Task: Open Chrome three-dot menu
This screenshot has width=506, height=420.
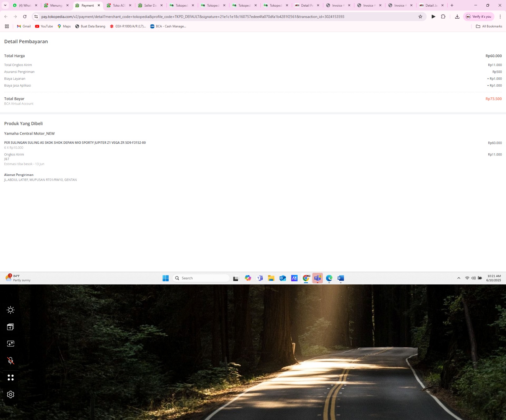Action: [x=500, y=16]
